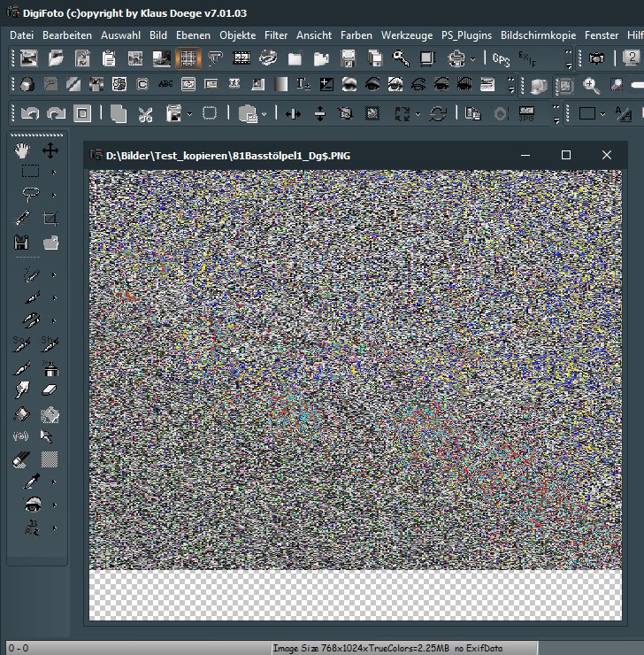This screenshot has height=655, width=644.
Task: Open the Auswahl menu
Action: 120,35
